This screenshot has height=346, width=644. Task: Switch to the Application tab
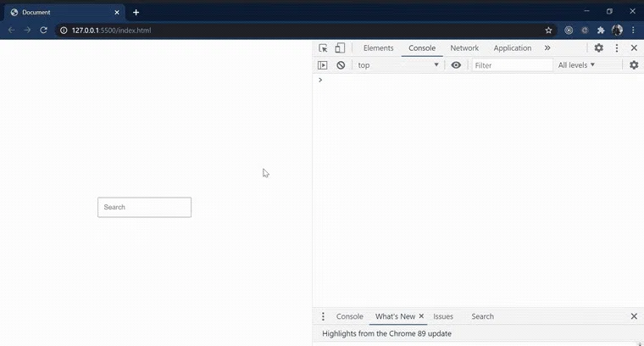point(512,48)
